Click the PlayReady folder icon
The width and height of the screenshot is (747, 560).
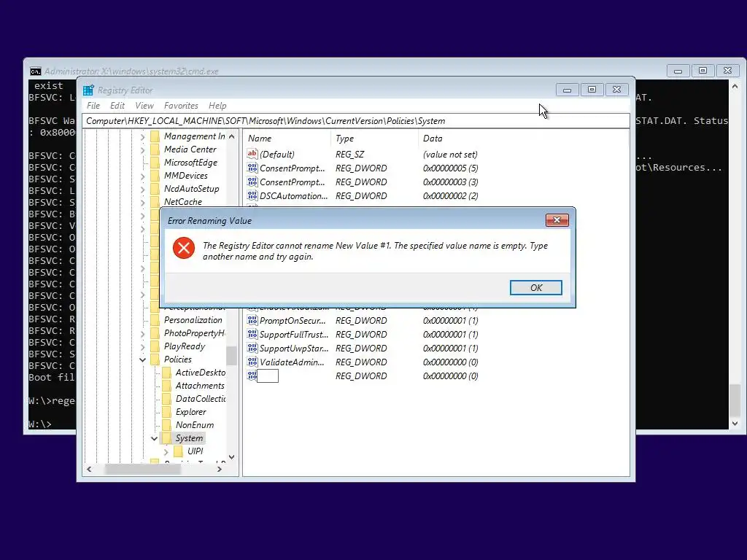pos(155,346)
